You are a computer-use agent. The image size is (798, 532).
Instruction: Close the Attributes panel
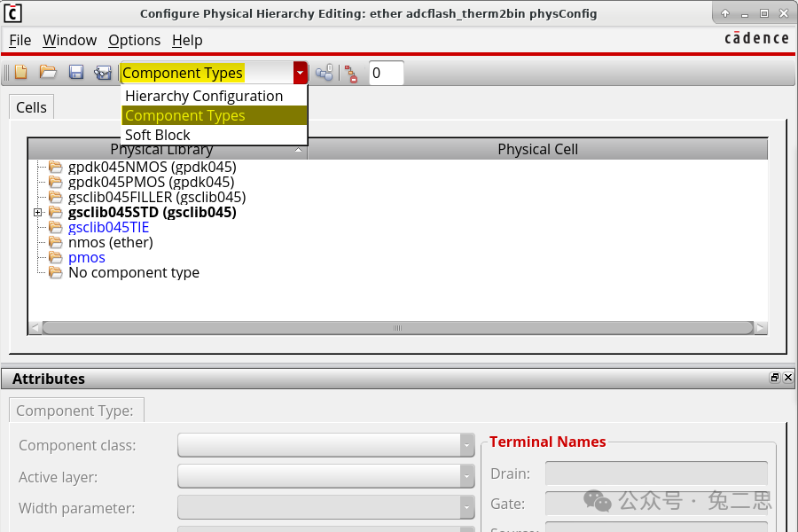tap(788, 377)
